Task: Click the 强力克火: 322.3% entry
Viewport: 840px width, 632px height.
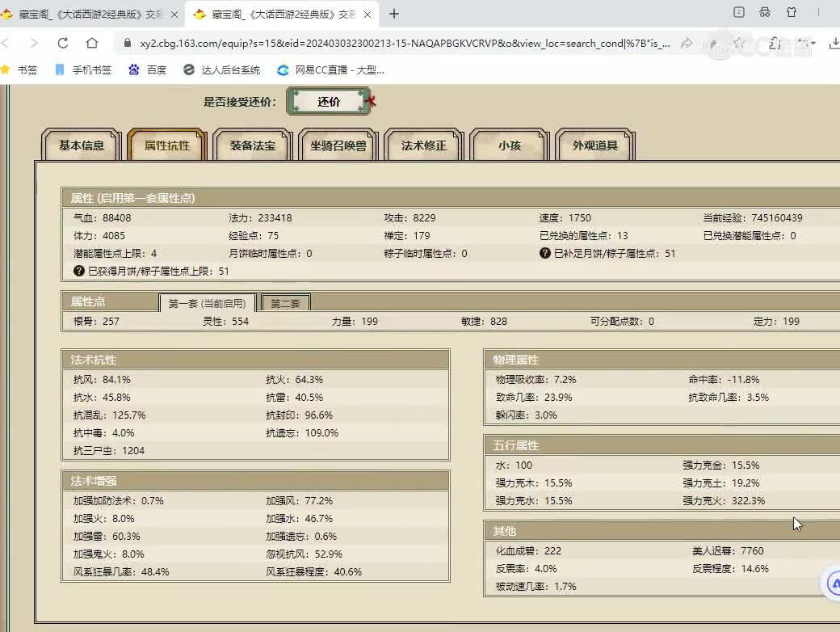Action: (724, 500)
